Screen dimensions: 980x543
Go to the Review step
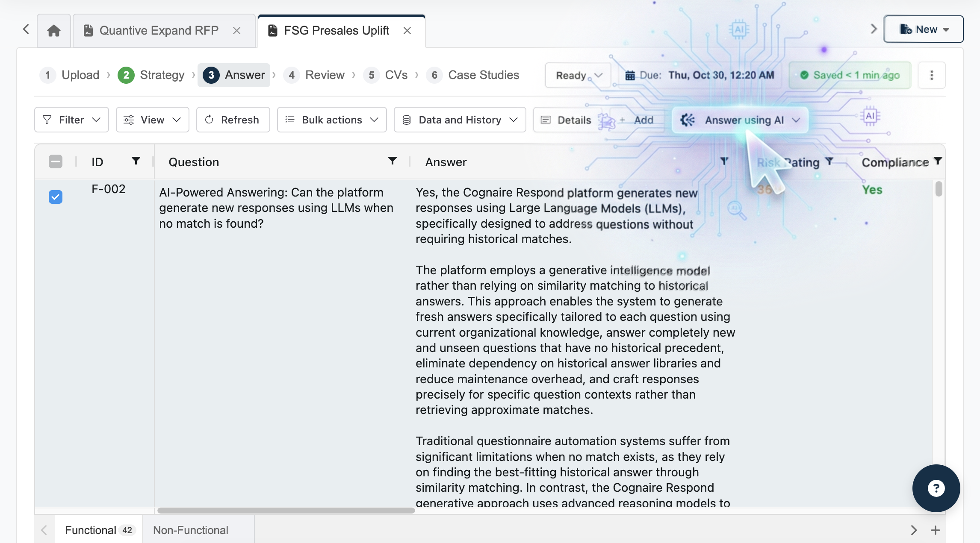(x=316, y=75)
